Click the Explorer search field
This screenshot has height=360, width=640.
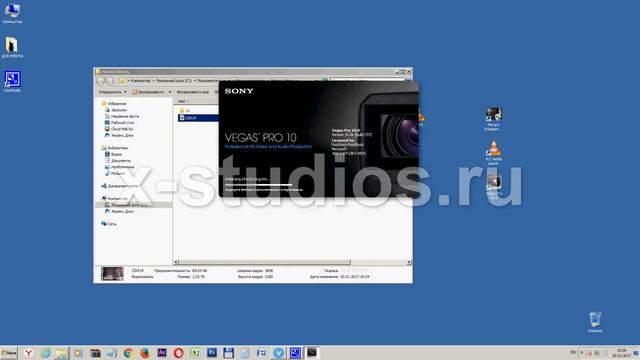click(367, 79)
